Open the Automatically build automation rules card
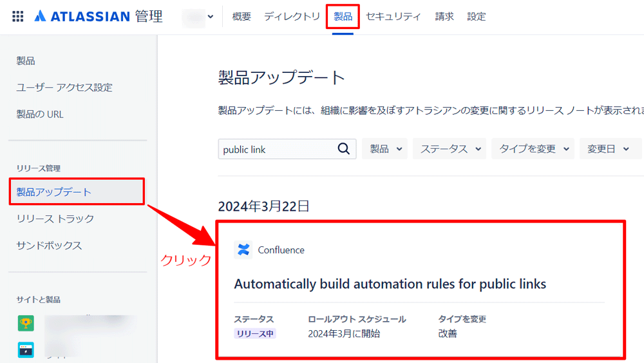Viewport: 644px width, 363px height. click(390, 284)
